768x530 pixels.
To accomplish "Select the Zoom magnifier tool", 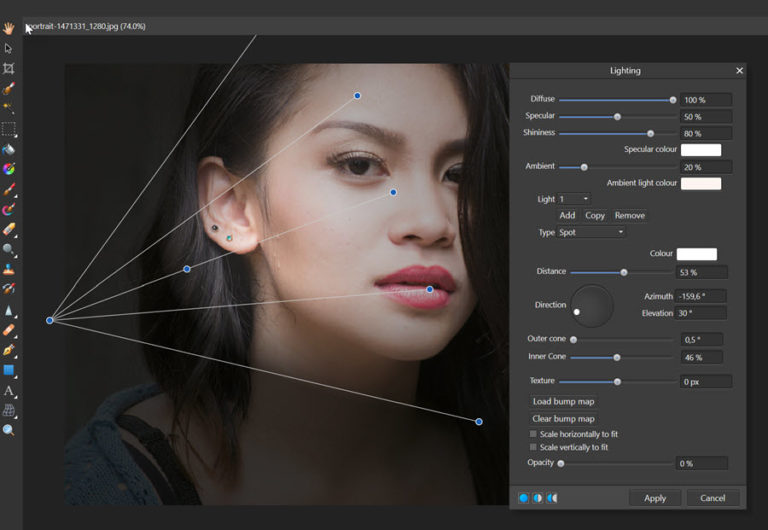I will pos(8,430).
